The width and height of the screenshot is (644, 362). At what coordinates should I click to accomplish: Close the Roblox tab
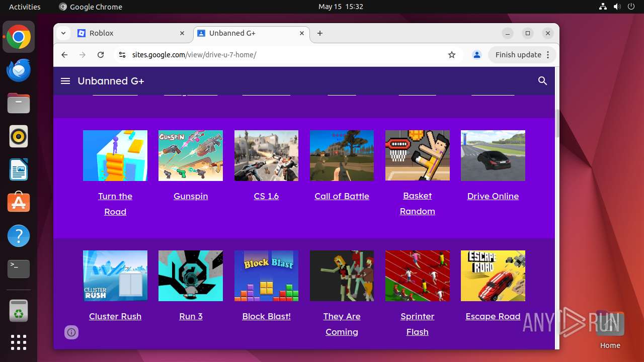point(182,33)
